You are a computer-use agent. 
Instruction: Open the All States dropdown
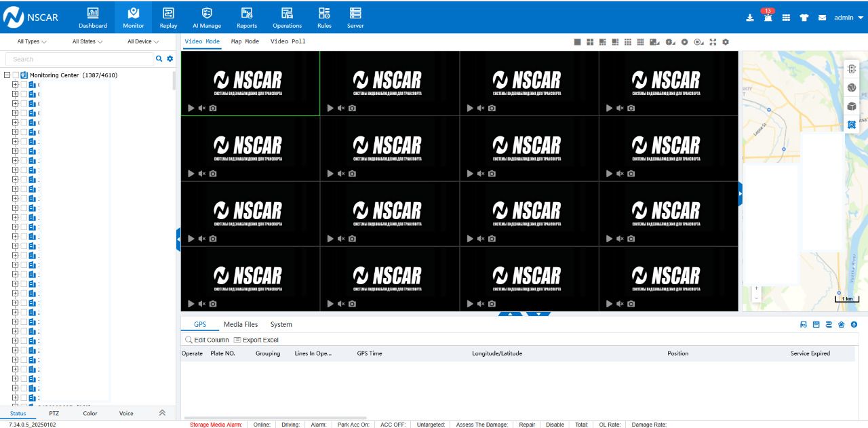click(87, 41)
